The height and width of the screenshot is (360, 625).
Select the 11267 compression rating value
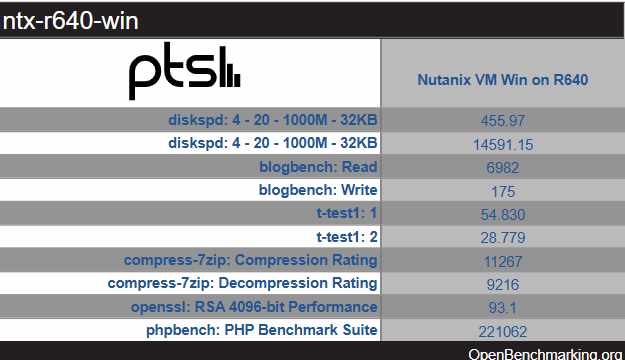(503, 262)
